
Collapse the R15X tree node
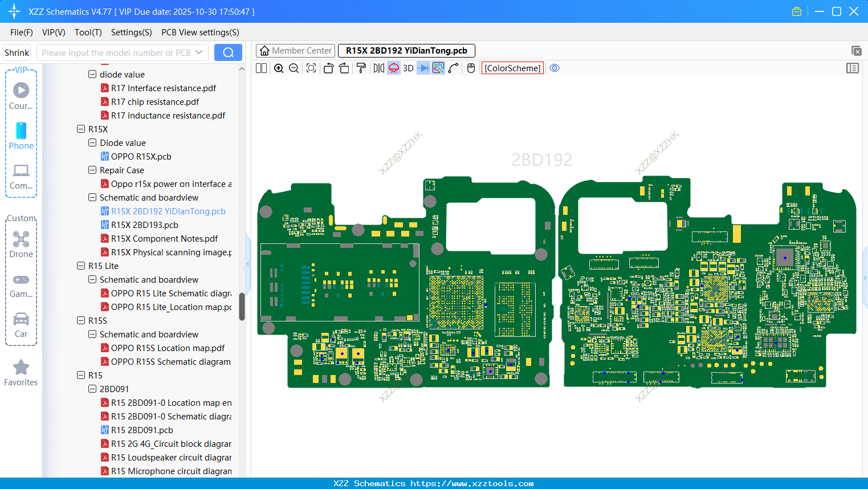81,129
